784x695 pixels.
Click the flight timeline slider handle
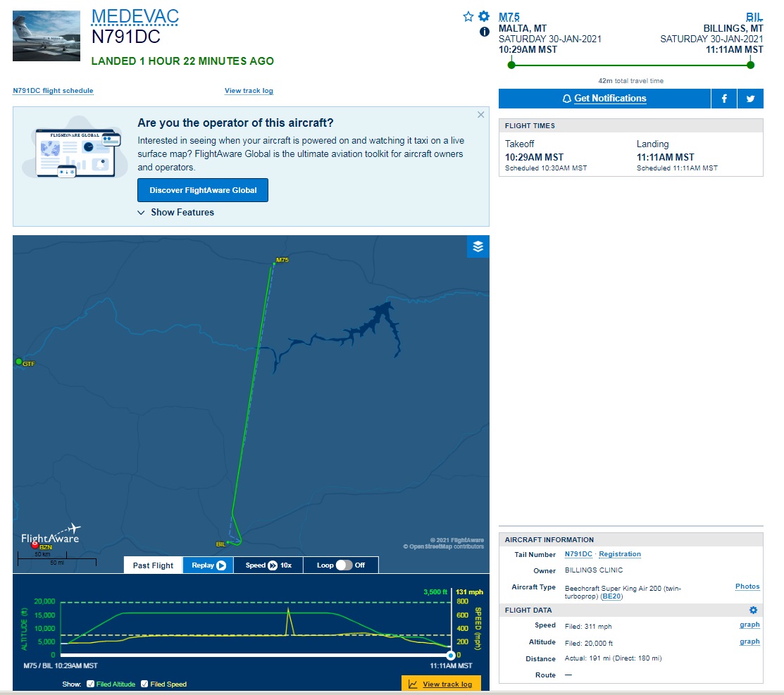coord(451,656)
